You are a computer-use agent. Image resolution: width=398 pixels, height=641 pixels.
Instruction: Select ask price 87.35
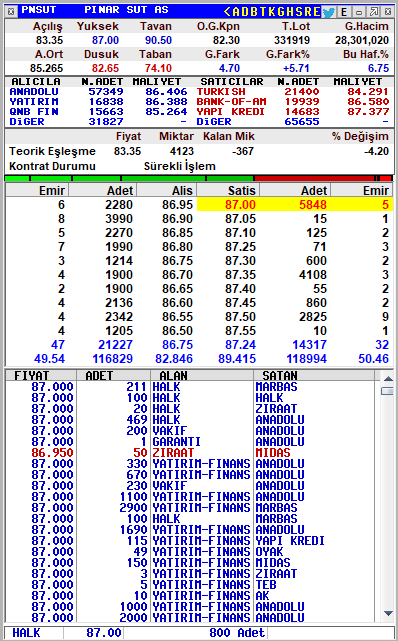pos(240,275)
